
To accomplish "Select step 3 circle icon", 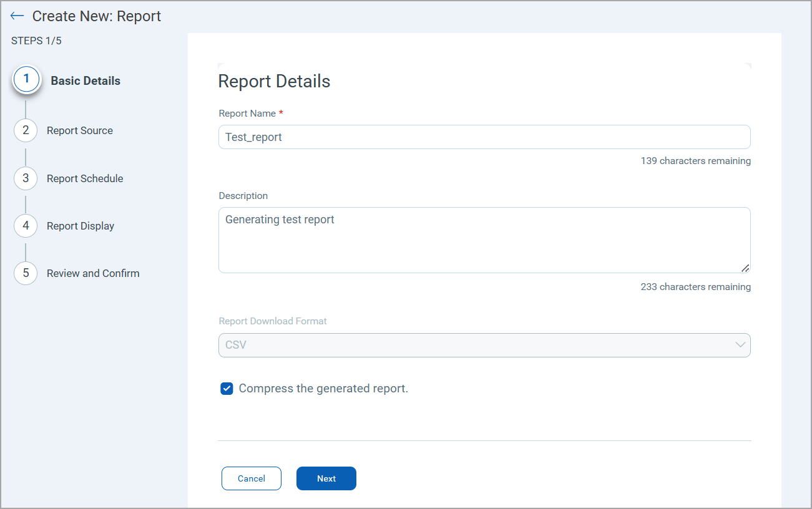I will 26,178.
